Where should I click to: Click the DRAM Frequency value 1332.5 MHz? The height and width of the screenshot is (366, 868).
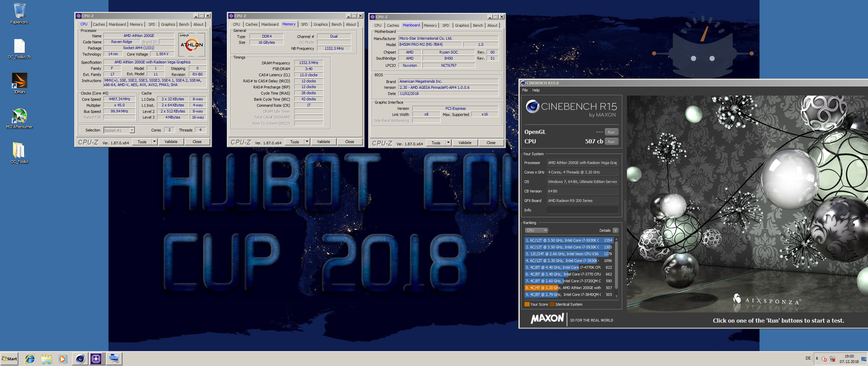309,63
